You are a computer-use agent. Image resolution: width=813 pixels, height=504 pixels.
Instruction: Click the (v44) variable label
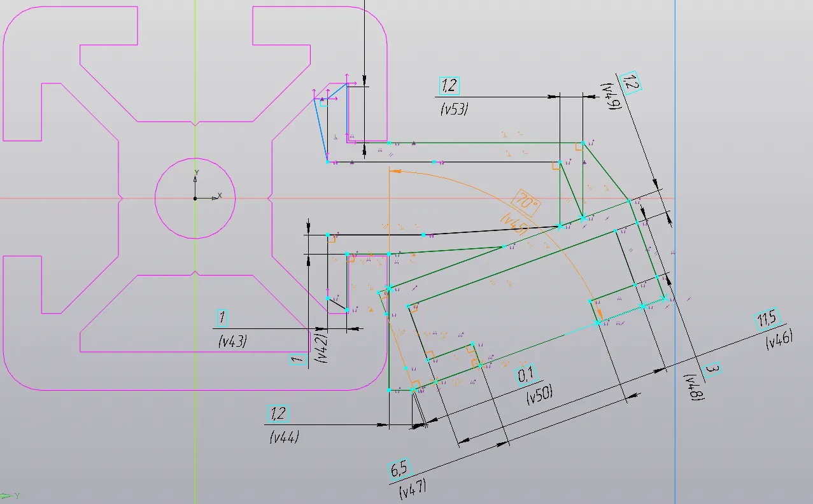coord(285,437)
